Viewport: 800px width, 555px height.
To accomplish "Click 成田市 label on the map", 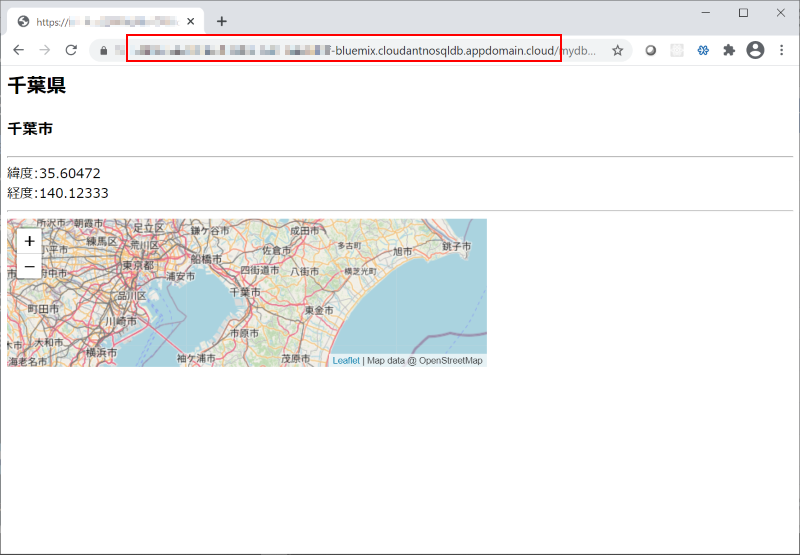I will [305, 231].
